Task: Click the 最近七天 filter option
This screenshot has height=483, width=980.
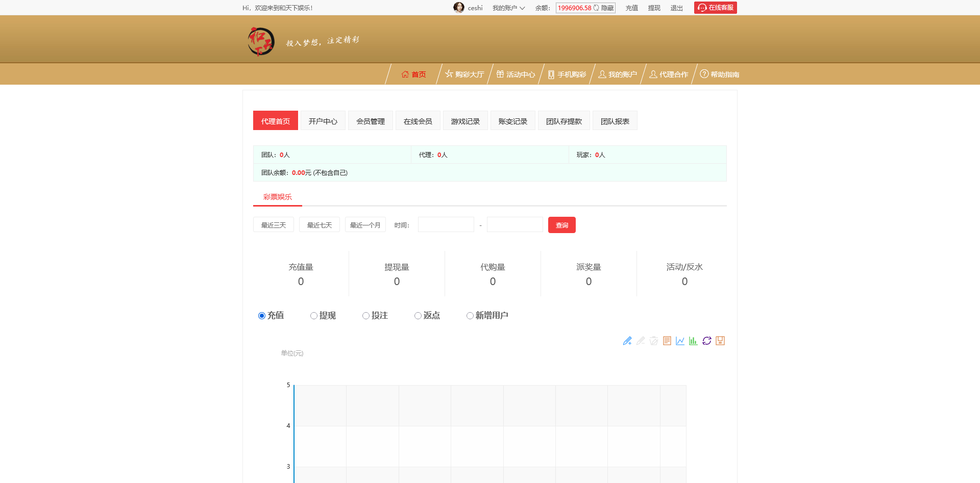Action: pos(319,224)
